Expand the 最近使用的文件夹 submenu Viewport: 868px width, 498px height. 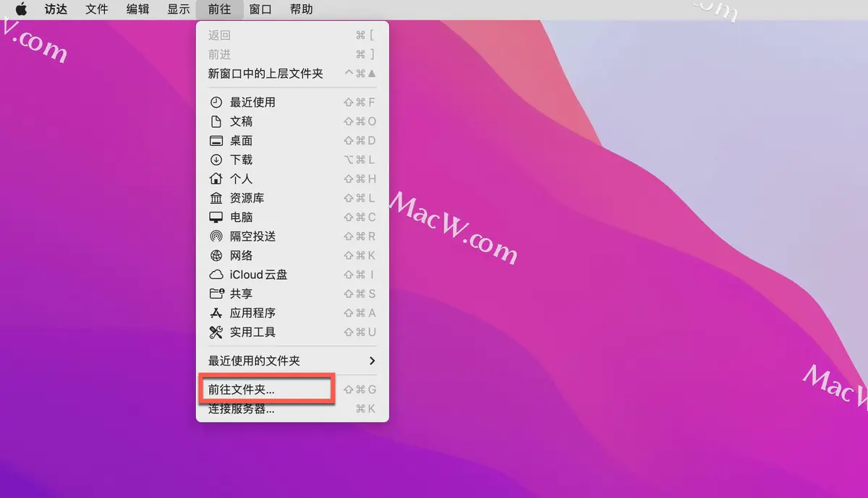(x=255, y=361)
